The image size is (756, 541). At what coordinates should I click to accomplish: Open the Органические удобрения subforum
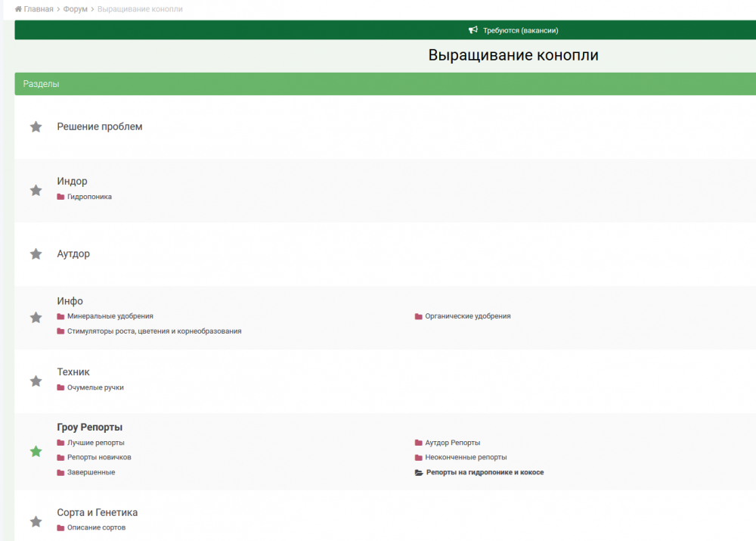point(468,316)
